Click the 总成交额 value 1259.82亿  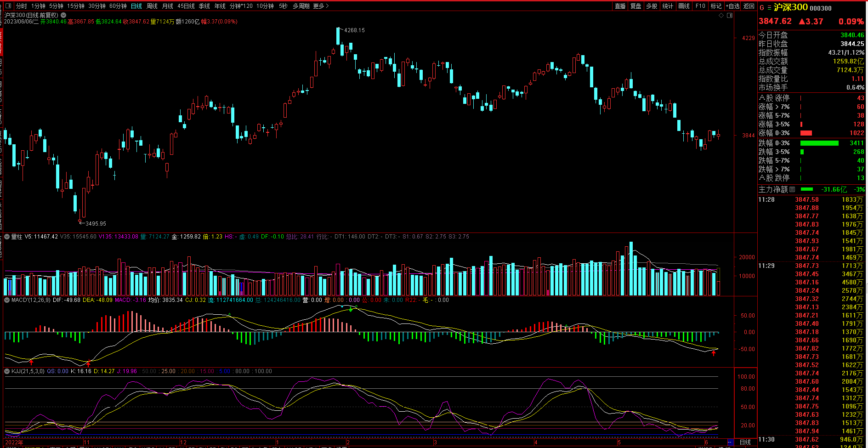click(849, 61)
